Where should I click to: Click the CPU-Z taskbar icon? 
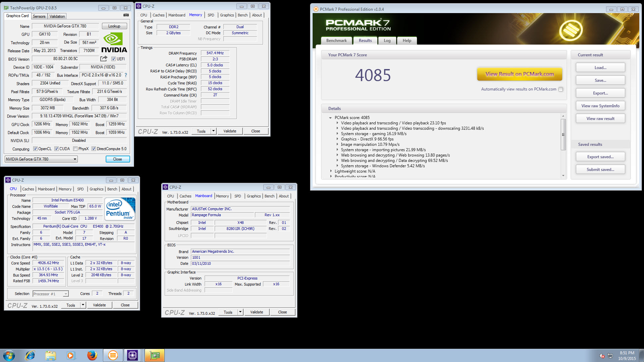132,355
